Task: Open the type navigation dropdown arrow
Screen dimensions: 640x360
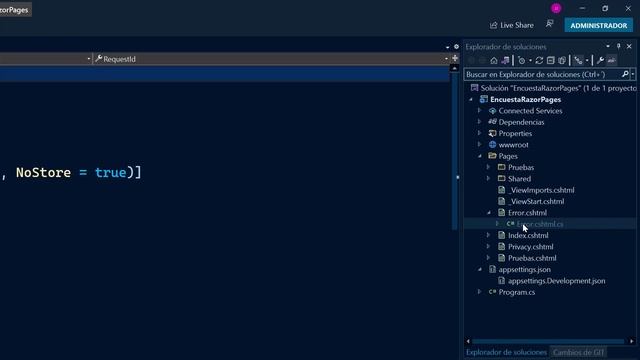Action: [89, 59]
